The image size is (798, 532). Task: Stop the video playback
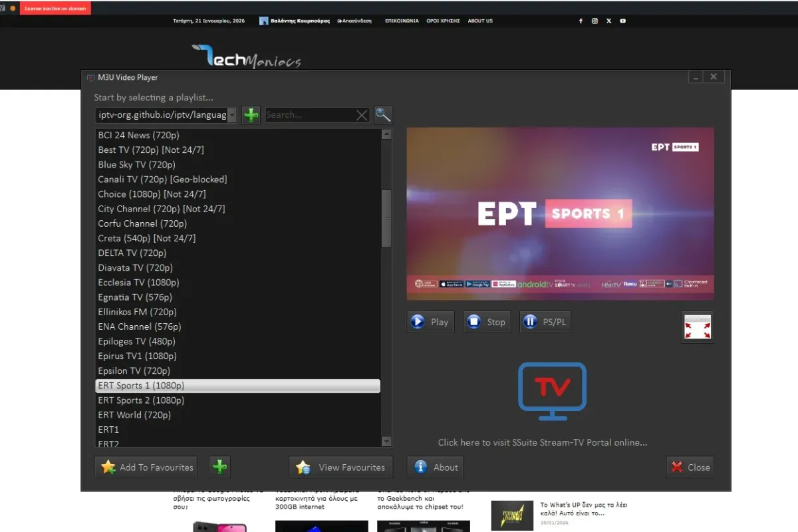click(x=487, y=322)
